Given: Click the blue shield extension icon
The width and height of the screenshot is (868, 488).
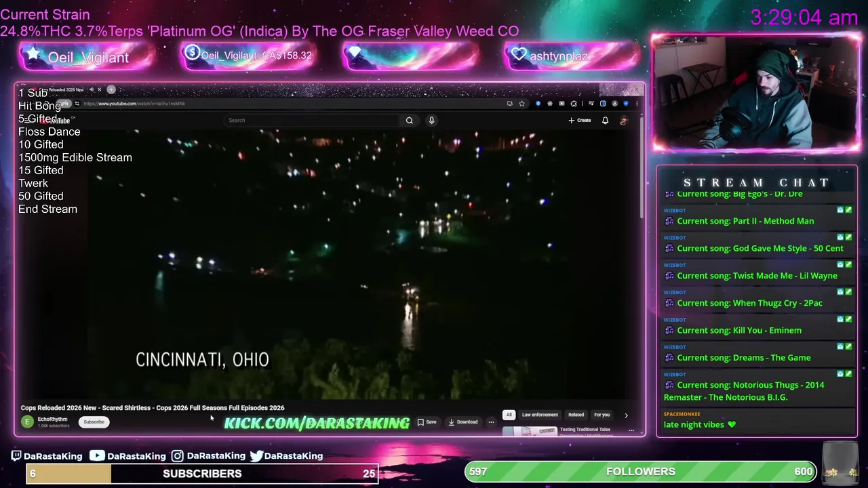Looking at the screenshot, I should point(538,104).
